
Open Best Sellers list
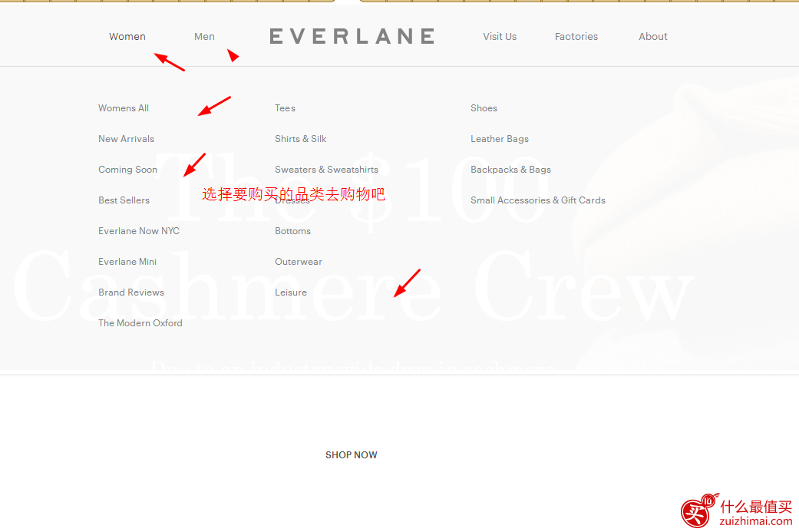(x=124, y=200)
